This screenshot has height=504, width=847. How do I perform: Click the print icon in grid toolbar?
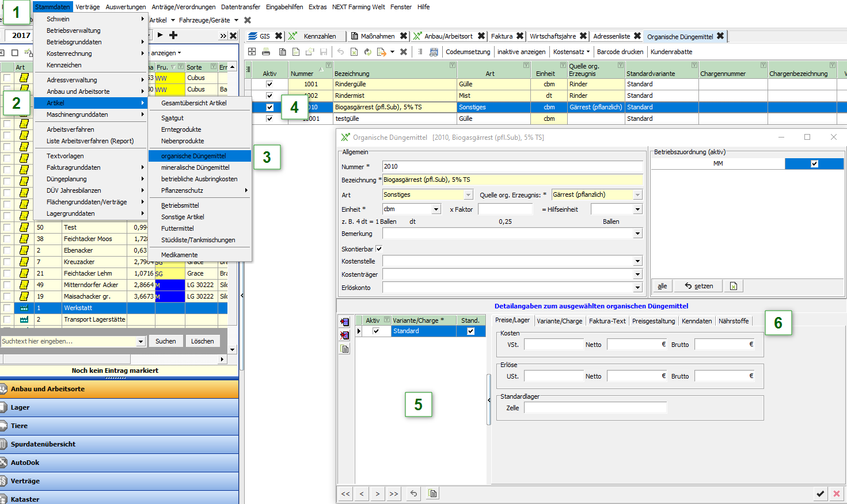(x=266, y=52)
